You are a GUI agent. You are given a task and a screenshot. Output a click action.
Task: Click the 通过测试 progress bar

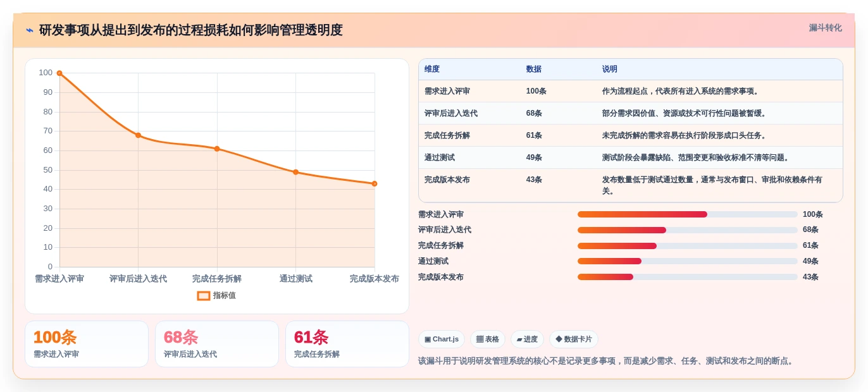[x=688, y=261]
